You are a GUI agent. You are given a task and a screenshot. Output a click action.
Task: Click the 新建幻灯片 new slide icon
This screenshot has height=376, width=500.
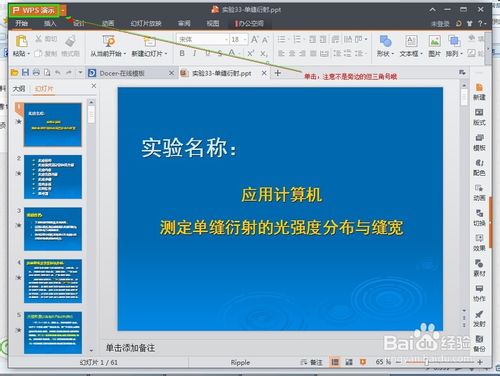click(149, 41)
